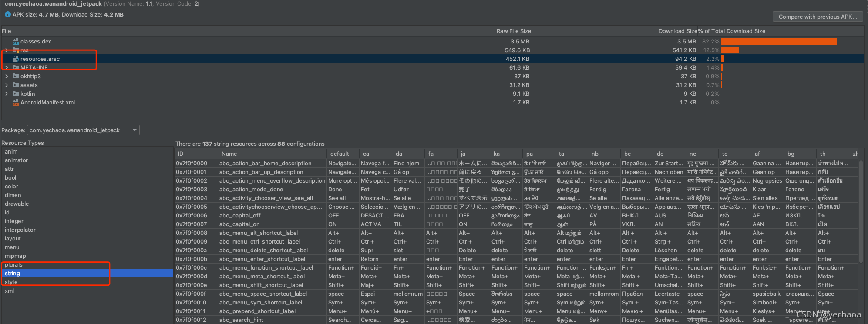Select the AndroidManifest.xml row
The width and height of the screenshot is (868, 324).
point(433,103)
